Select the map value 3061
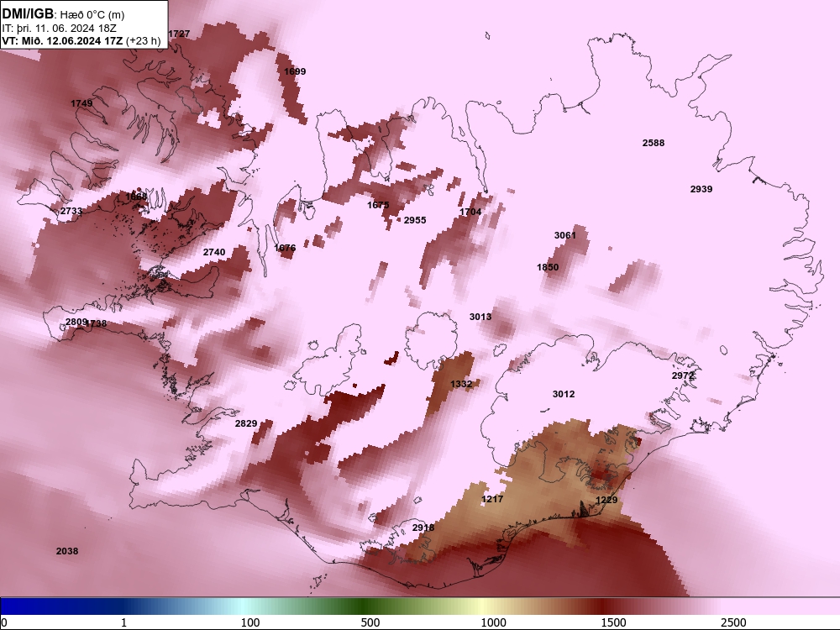840x630 pixels. [564, 235]
